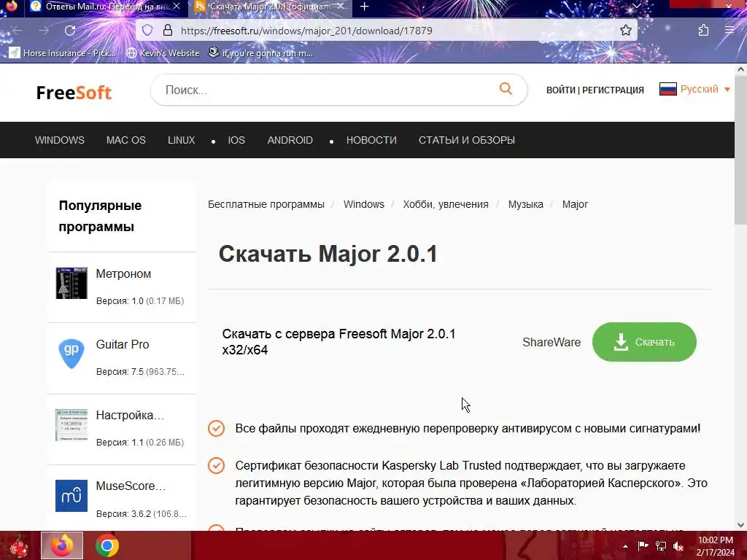
Task: Click the network tray icon
Action: point(661,546)
